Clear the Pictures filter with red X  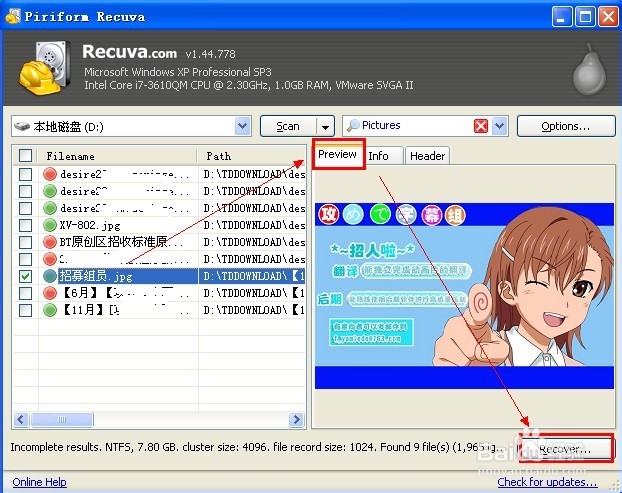click(x=481, y=127)
